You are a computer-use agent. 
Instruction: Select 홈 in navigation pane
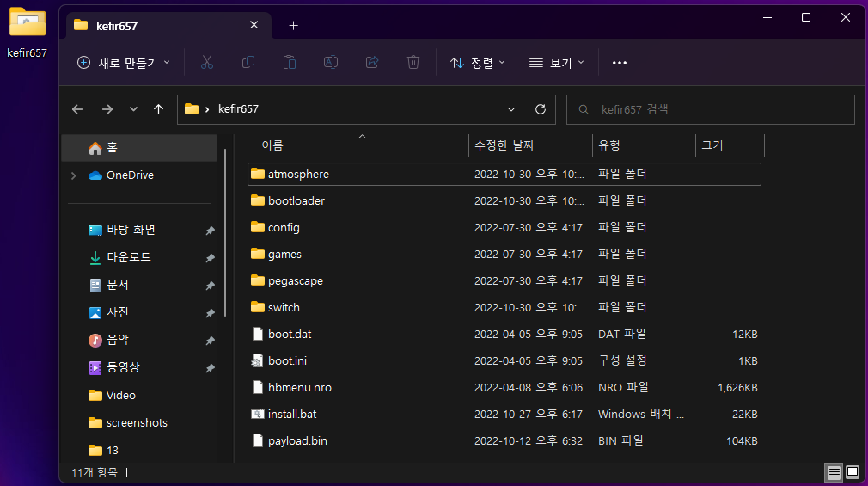[x=139, y=148]
